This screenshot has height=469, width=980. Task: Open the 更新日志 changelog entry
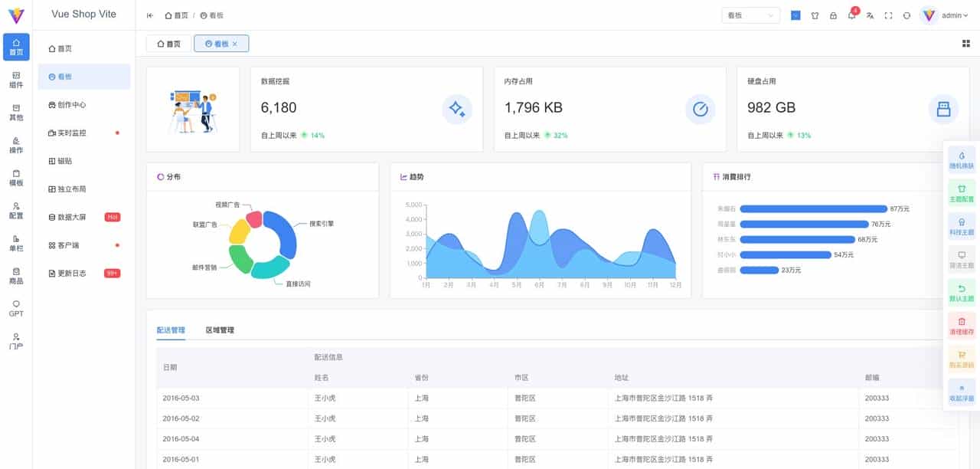coord(77,273)
